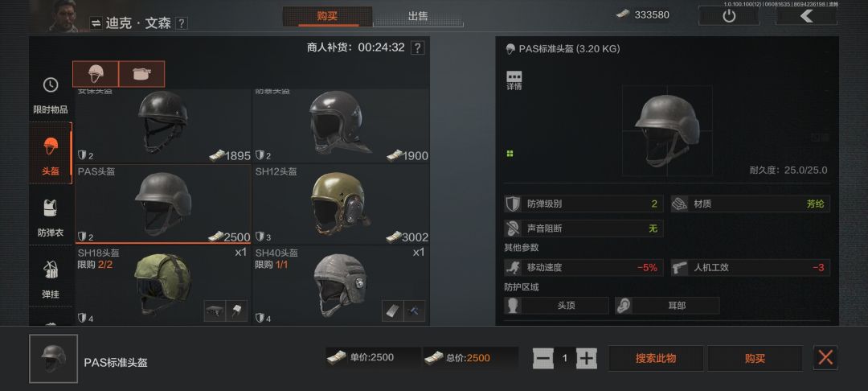This screenshot has width=868, height=391.
Task: Select the green SH18头盔 item
Action: 162,285
